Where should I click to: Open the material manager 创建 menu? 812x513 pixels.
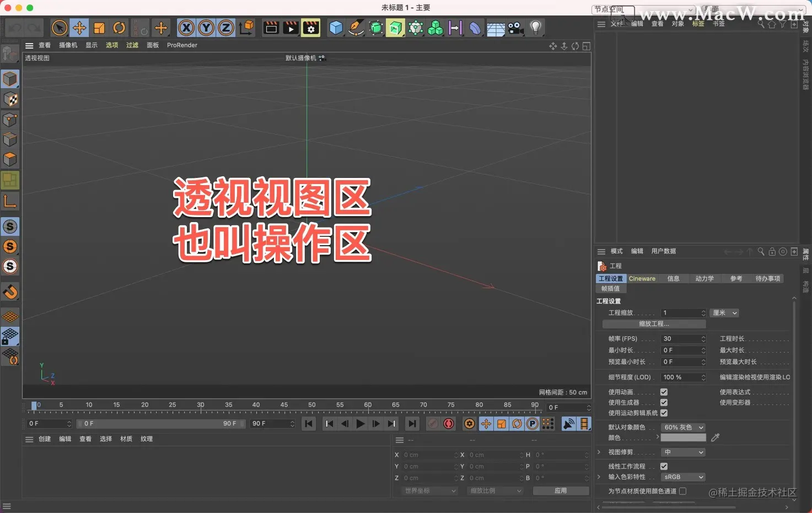click(x=45, y=439)
